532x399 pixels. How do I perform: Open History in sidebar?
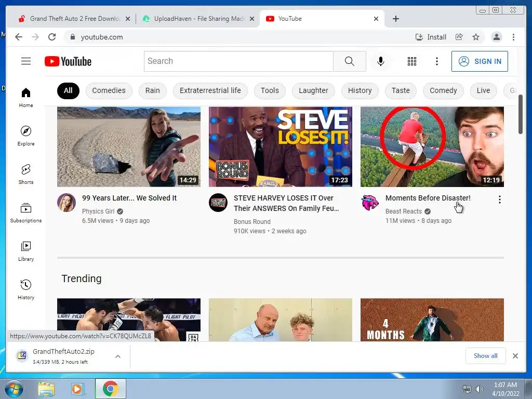click(x=26, y=289)
